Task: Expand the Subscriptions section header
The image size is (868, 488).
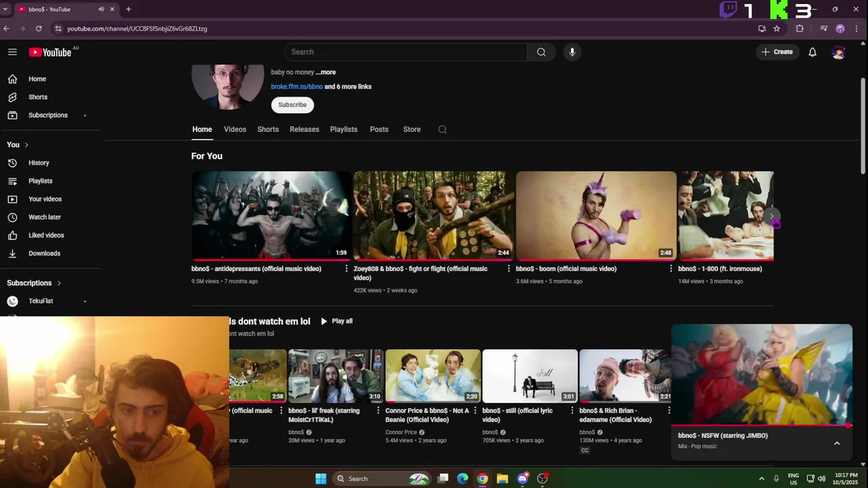Action: pos(34,283)
